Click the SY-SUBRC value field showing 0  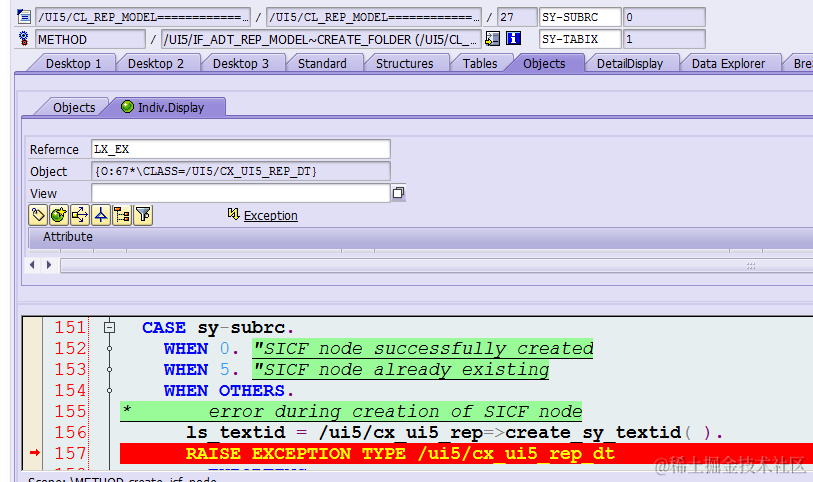(x=664, y=17)
